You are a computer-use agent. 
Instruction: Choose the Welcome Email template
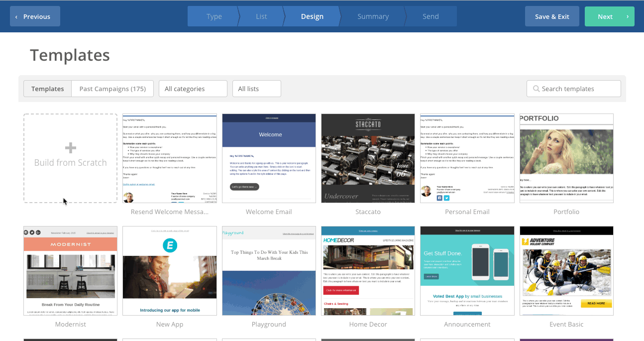point(269,158)
